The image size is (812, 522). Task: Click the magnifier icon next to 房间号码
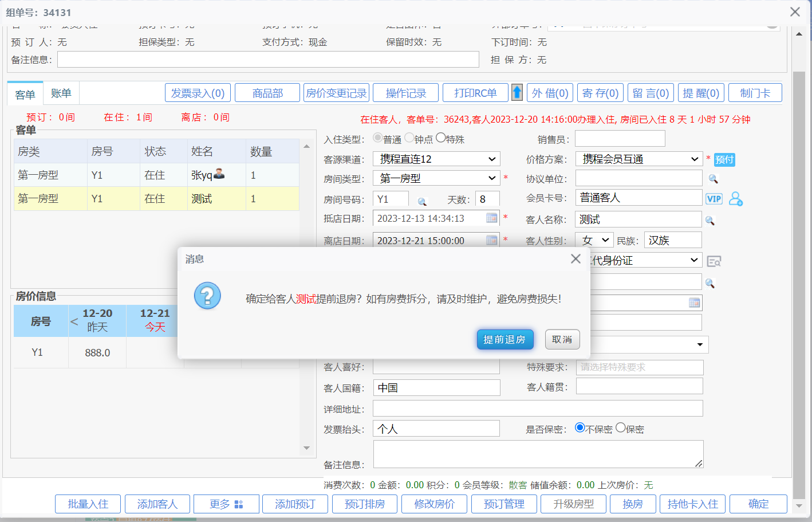click(422, 201)
